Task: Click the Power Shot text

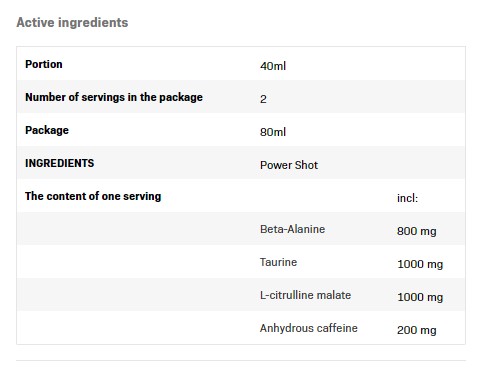Action: [x=289, y=165]
